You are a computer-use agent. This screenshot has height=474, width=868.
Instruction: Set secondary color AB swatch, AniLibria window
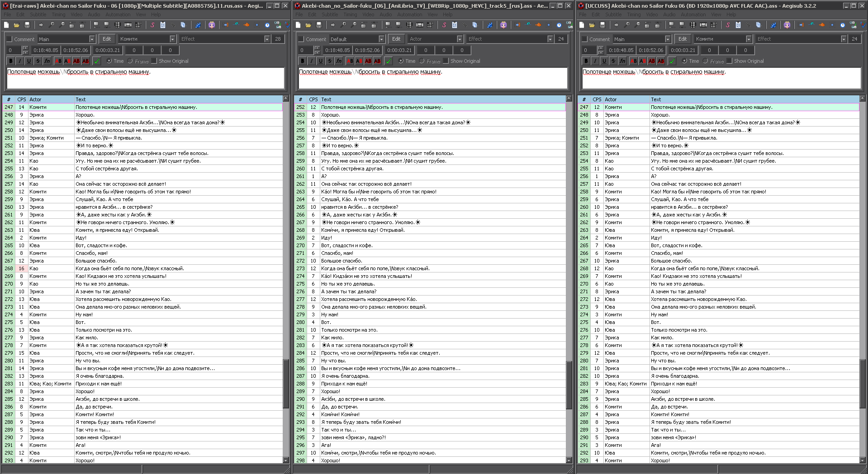pyautogui.click(x=359, y=61)
